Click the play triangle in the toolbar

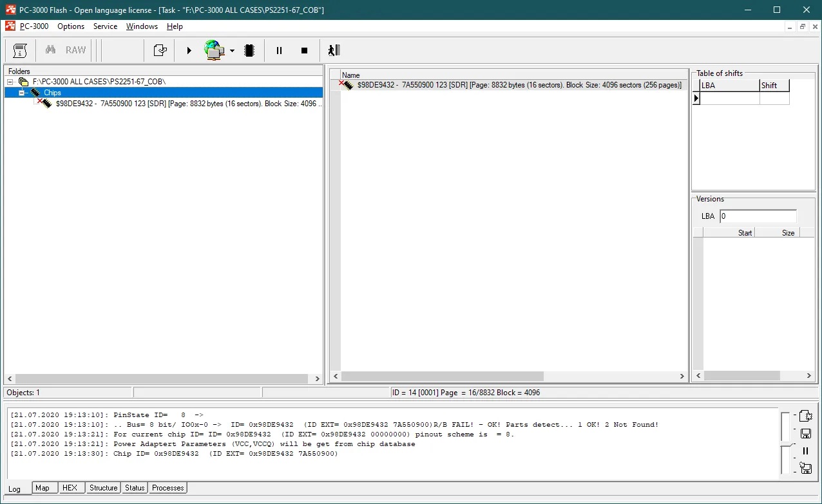coord(189,50)
